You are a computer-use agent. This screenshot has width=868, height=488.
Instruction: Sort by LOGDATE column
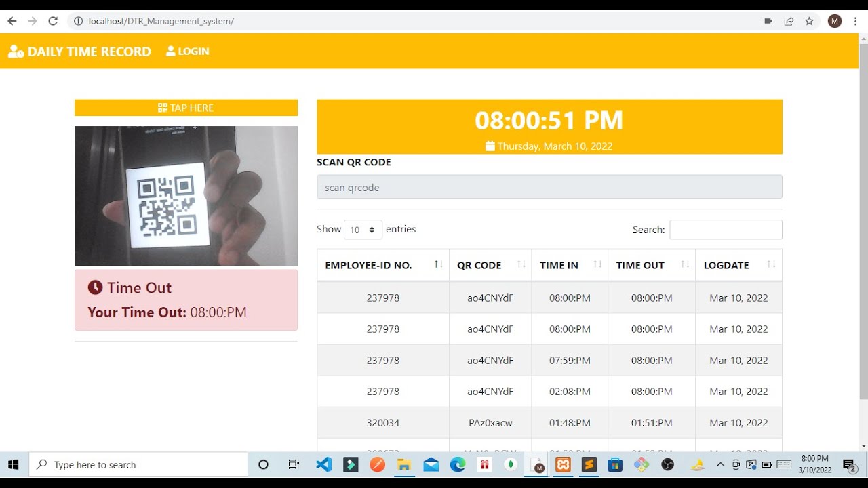point(738,265)
